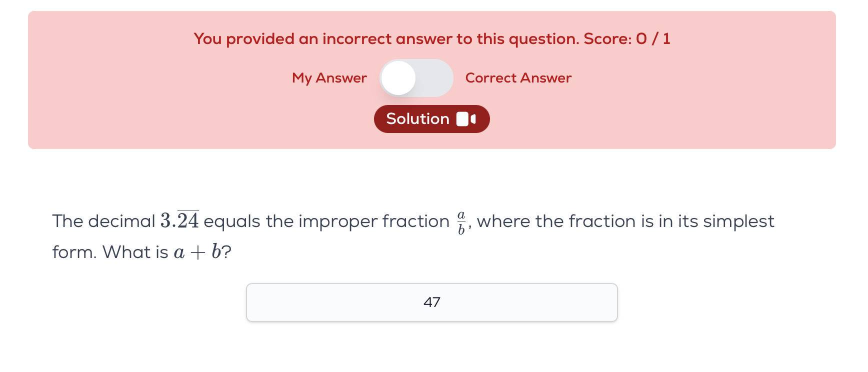The height and width of the screenshot is (372, 868).
Task: Click the text form. What is
Action: click(110, 252)
